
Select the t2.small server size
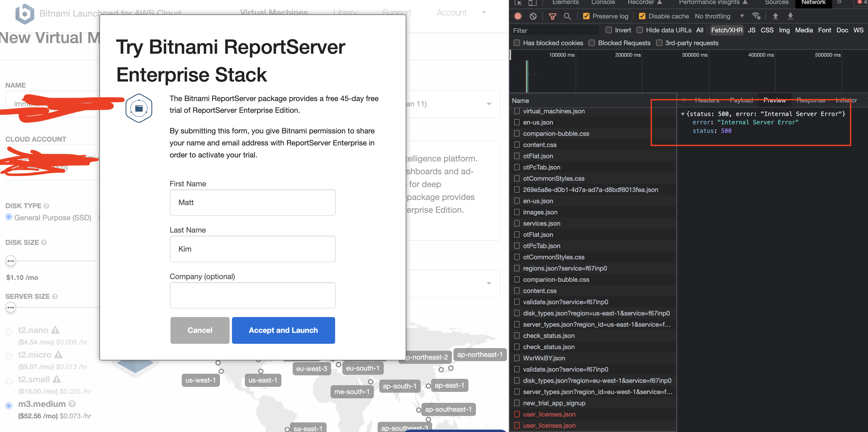[9, 381]
